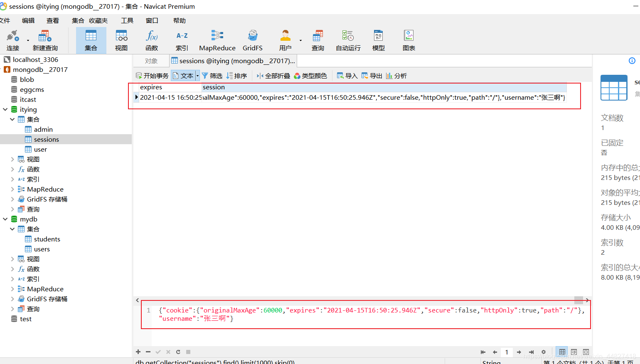Open the 连接 dropdown arrow
640x364 pixels.
click(28, 40)
